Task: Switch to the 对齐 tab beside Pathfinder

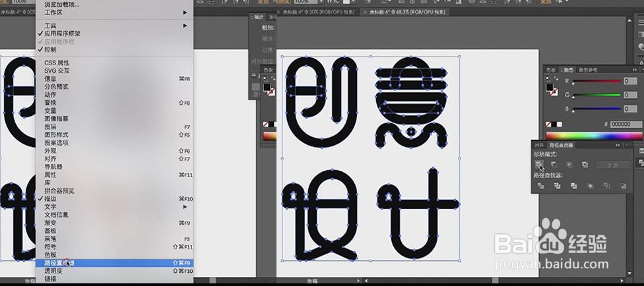Action: pos(539,145)
